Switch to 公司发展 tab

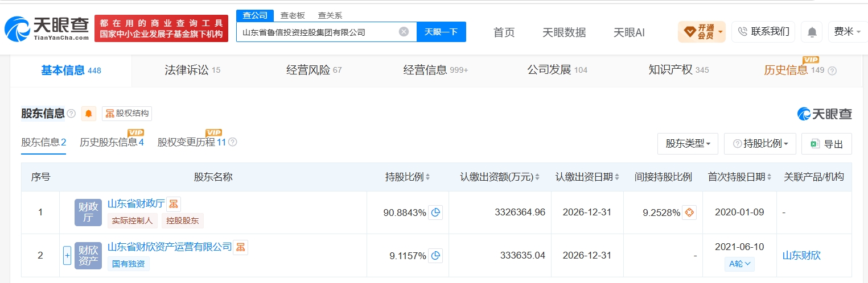[x=557, y=70]
